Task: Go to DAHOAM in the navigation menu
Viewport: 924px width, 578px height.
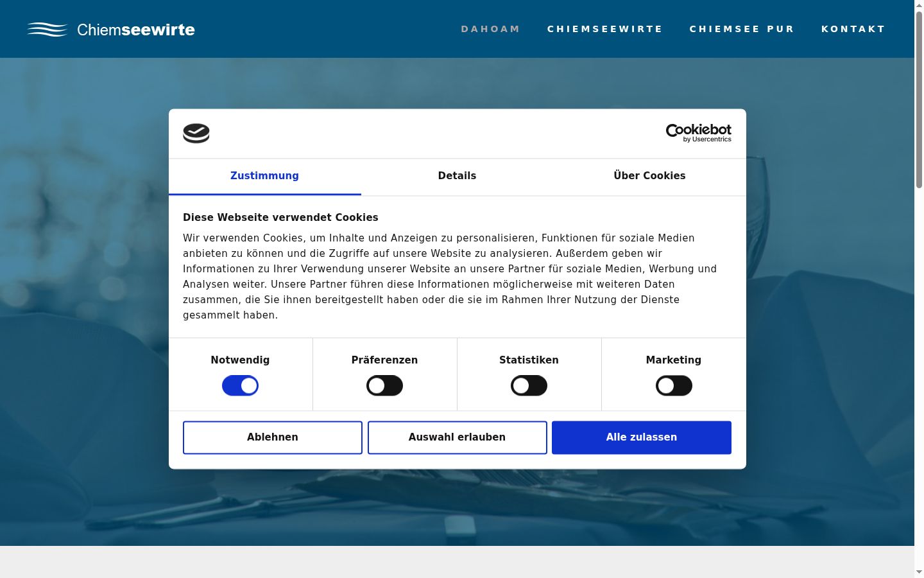Action: [x=490, y=29]
